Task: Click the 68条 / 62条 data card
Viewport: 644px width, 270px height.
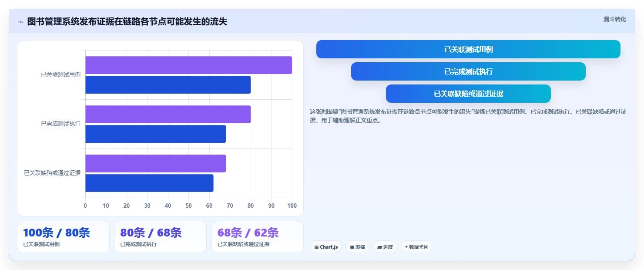Action: tap(257, 237)
